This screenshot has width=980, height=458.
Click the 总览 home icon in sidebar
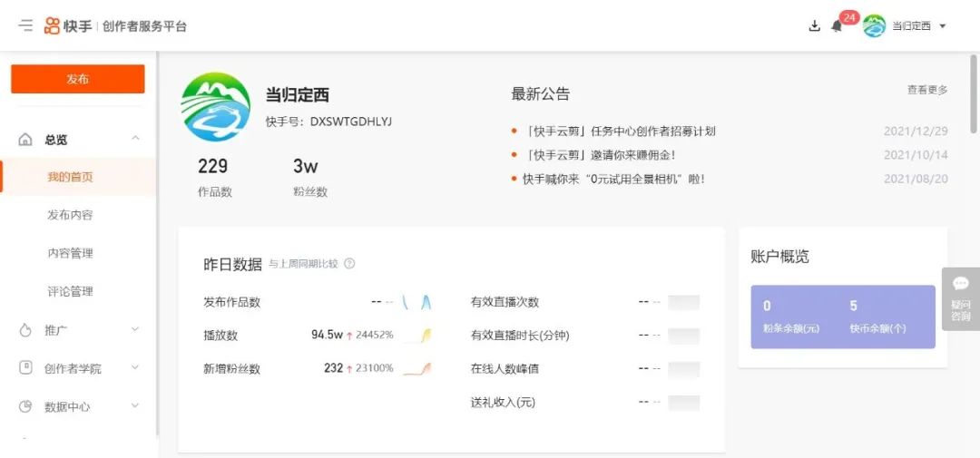pos(25,140)
